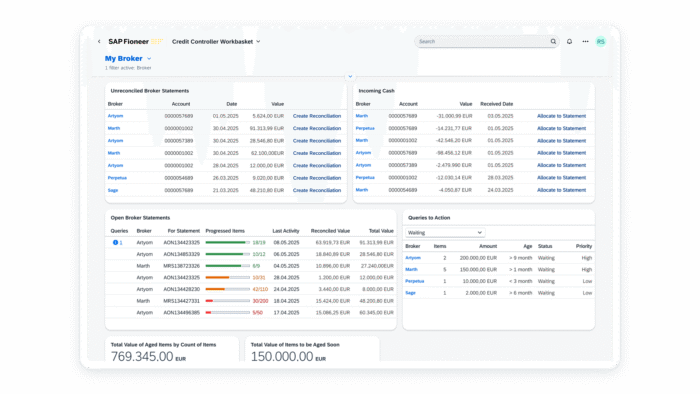Open the RS user avatar
The width and height of the screenshot is (700, 394).
(601, 41)
